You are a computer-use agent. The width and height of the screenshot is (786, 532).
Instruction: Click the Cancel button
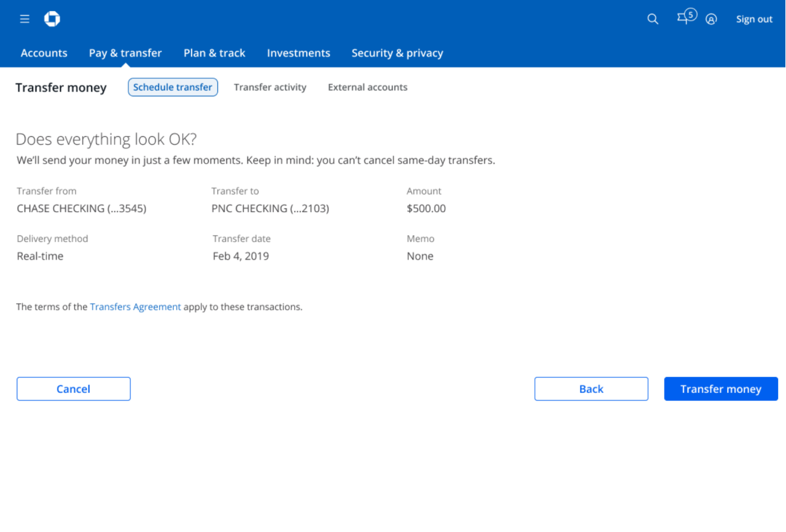tap(74, 389)
